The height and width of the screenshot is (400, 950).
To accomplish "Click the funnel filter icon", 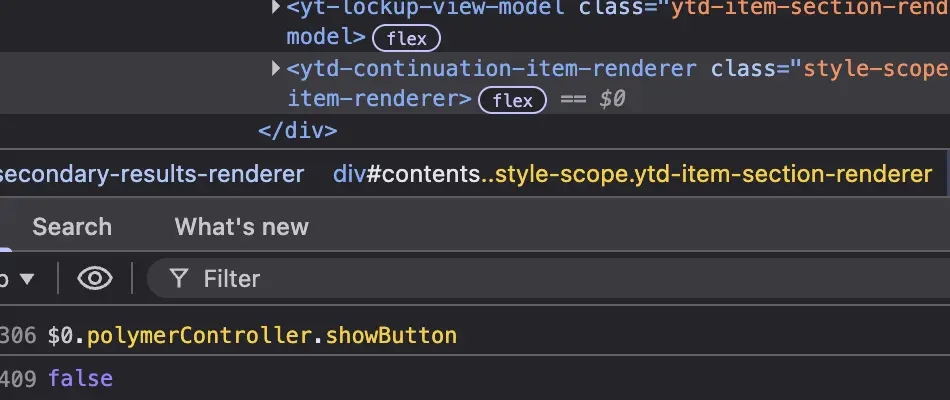I will [179, 279].
